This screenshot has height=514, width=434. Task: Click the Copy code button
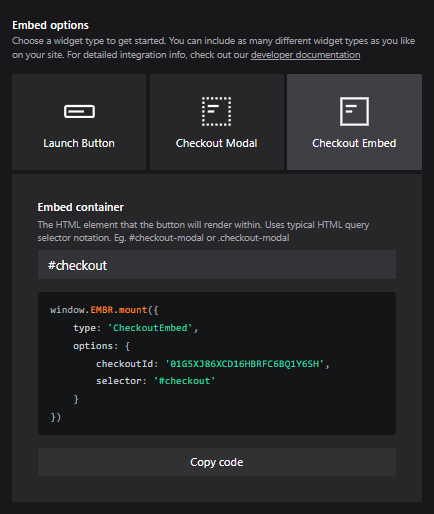217,462
